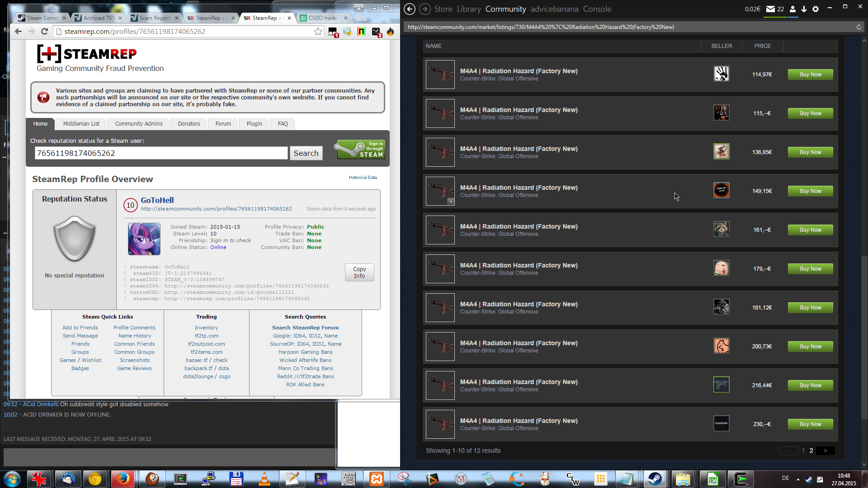Screen dimensions: 868x488
Task: Reload the SteamRep browser page
Action: (x=44, y=32)
